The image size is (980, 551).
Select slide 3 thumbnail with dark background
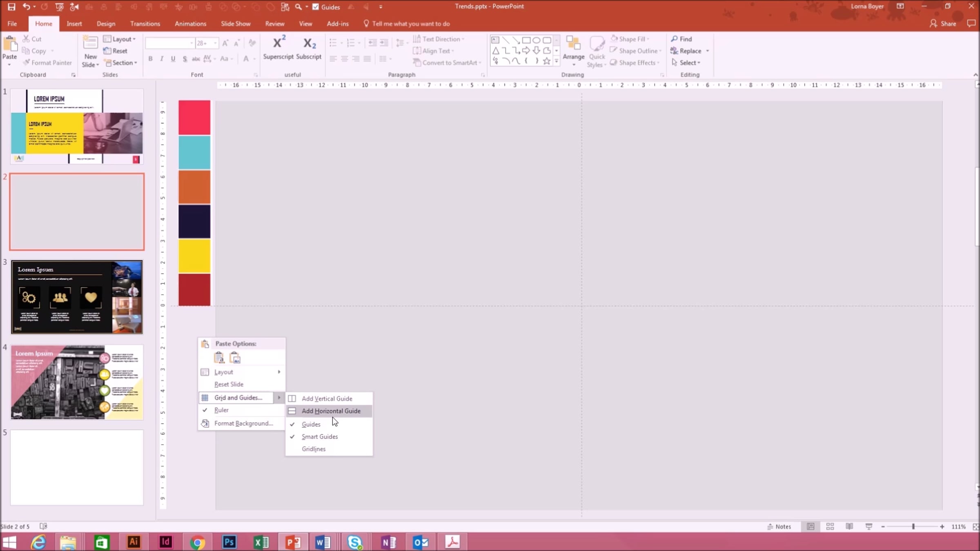[77, 297]
